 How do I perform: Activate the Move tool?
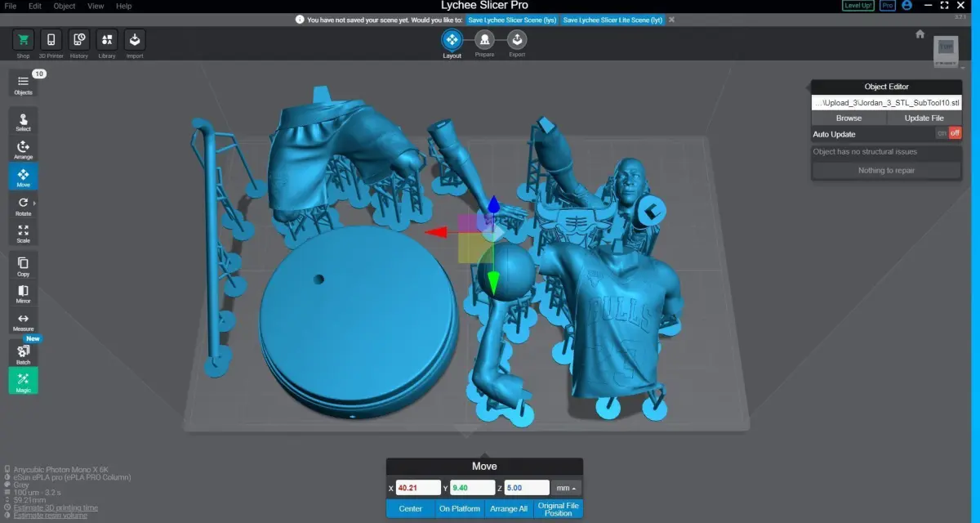(23, 177)
